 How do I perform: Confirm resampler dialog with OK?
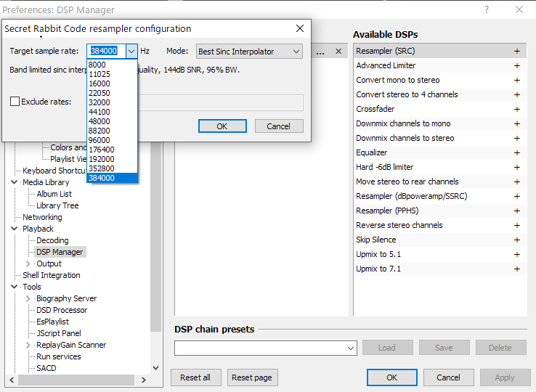point(222,126)
